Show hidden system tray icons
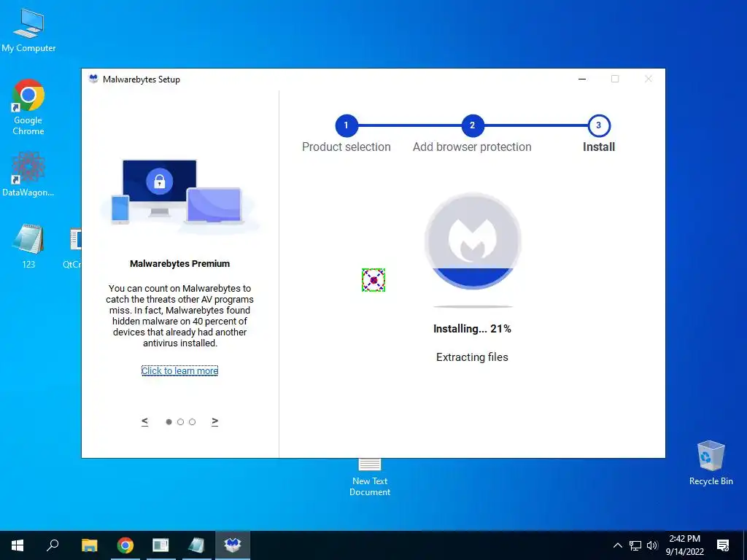The image size is (747, 560). pos(617,545)
